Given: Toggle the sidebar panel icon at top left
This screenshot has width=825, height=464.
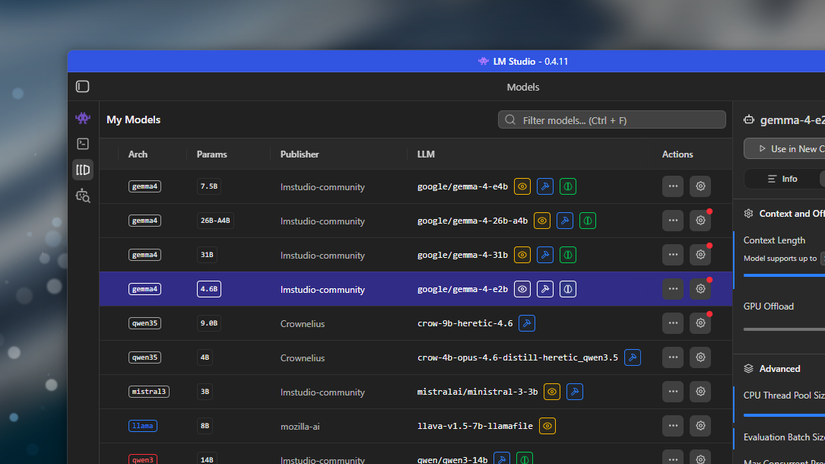Looking at the screenshot, I should coord(83,87).
